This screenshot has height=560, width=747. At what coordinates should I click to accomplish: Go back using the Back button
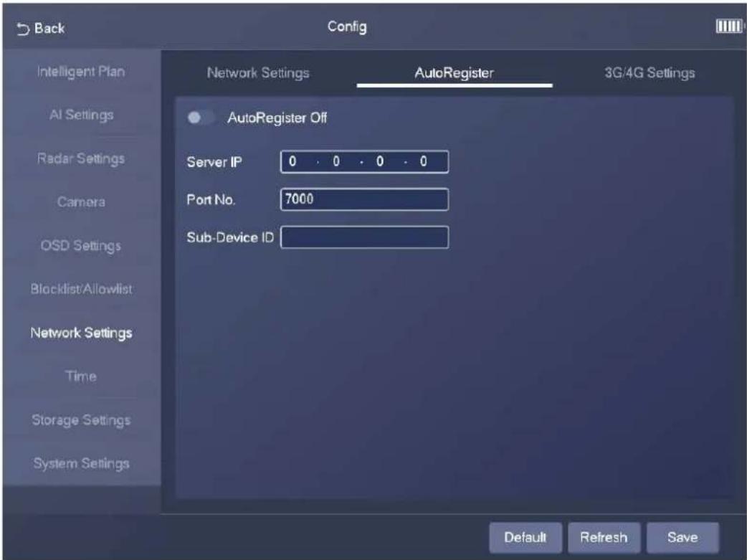40,29
